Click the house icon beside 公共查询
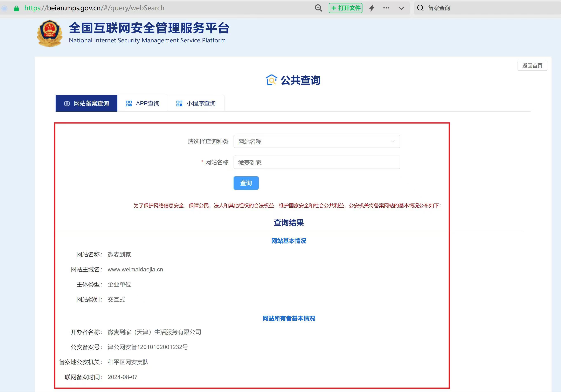561x392 pixels. [x=271, y=80]
